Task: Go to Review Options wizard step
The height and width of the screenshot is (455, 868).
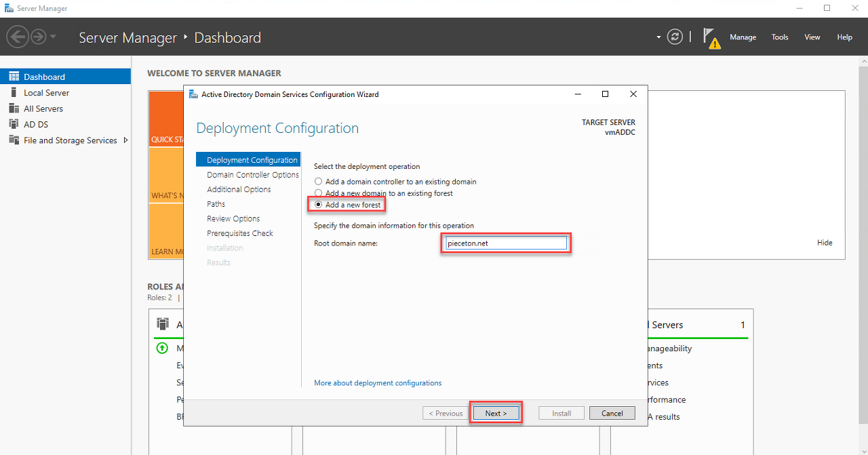Action: pyautogui.click(x=233, y=218)
